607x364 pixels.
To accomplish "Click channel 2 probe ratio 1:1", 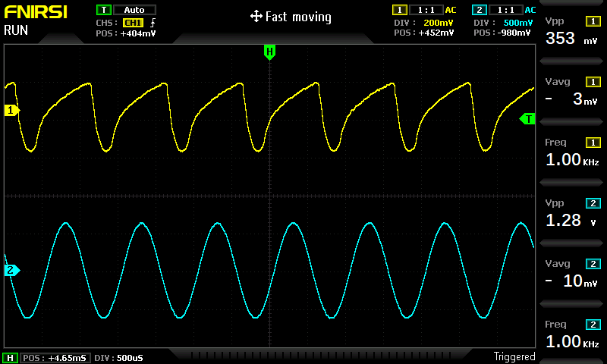I will coord(506,10).
